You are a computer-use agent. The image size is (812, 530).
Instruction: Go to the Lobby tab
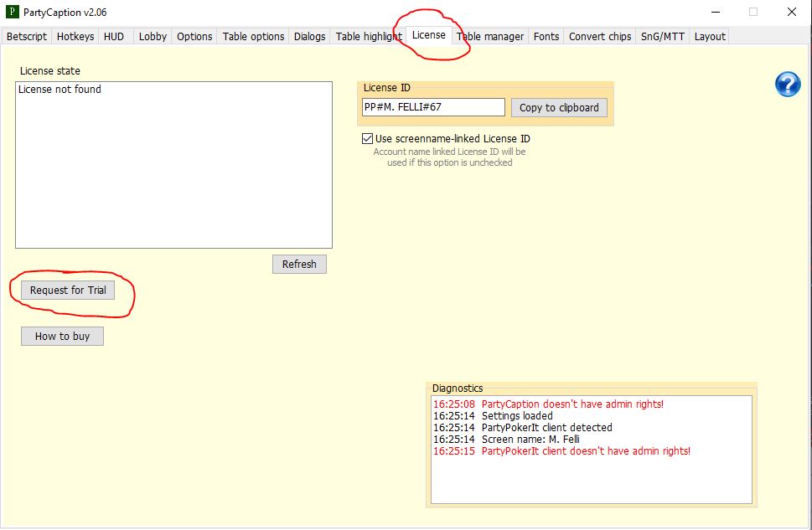click(x=153, y=36)
